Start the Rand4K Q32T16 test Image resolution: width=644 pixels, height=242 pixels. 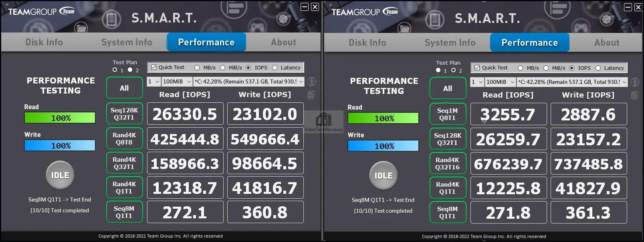[448, 163]
